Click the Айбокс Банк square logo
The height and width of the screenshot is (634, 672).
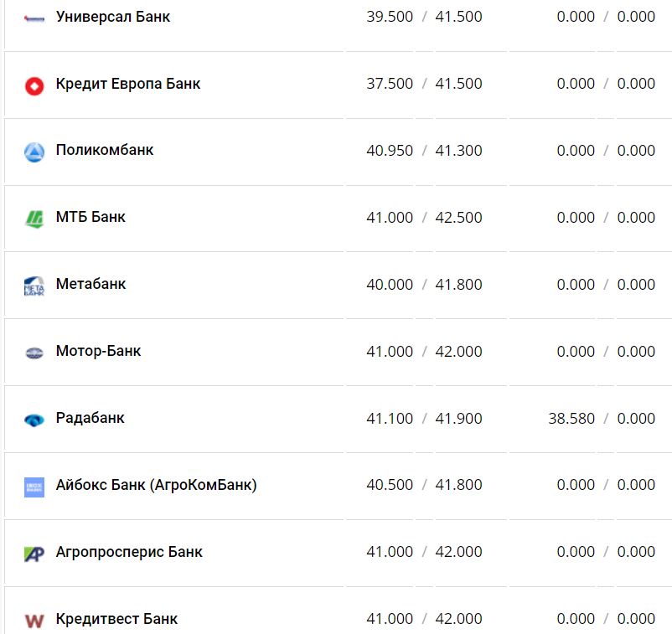click(x=34, y=487)
